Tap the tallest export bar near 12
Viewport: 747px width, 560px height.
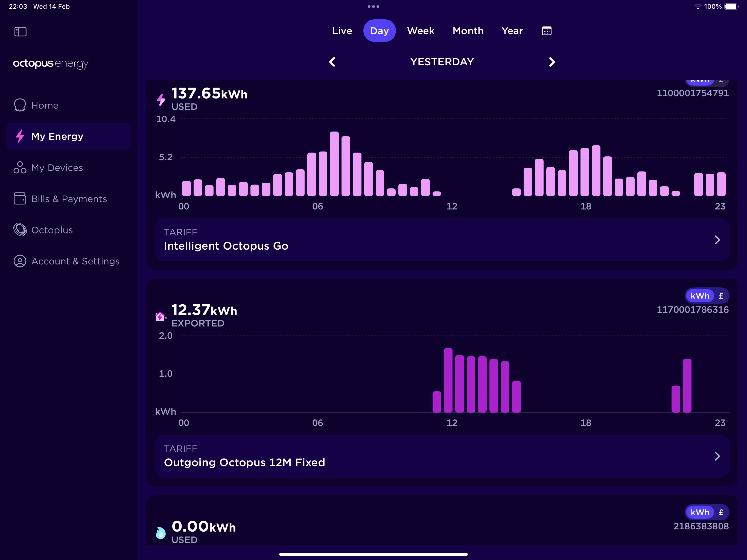tap(448, 380)
